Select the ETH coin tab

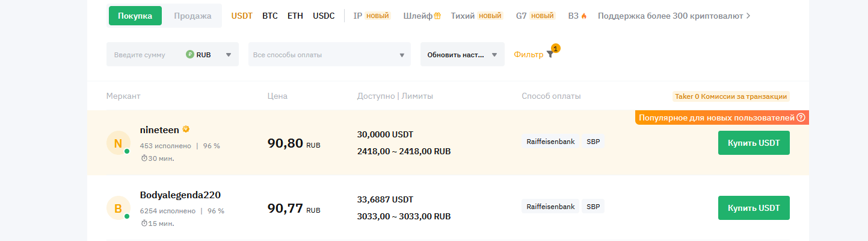(295, 16)
